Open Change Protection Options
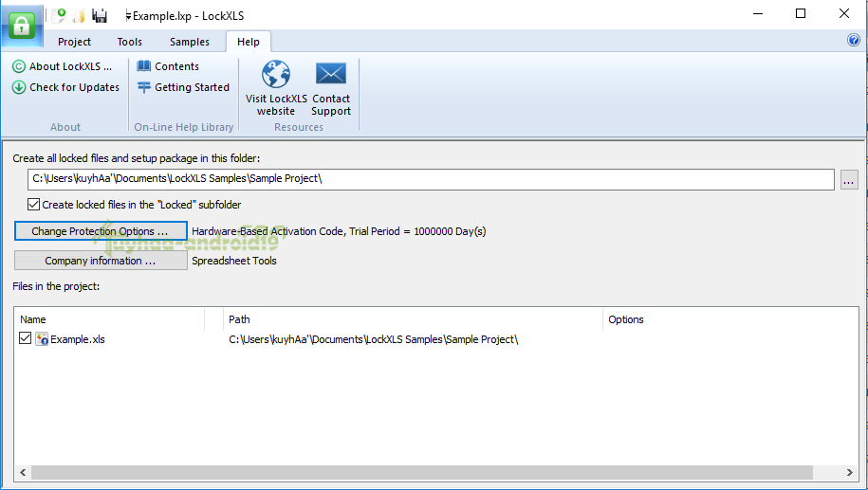The image size is (868, 490). tap(101, 231)
